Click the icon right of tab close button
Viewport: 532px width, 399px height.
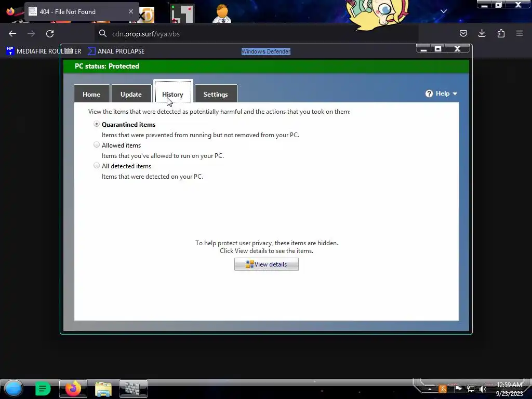[x=147, y=15]
